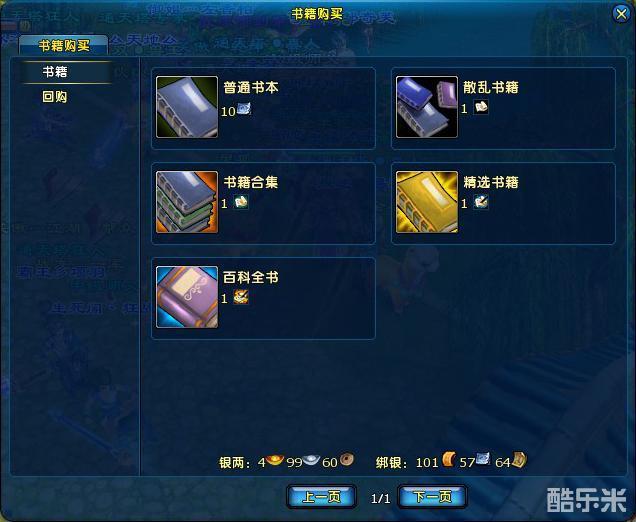Click the yellow paper icon after 64
The height and width of the screenshot is (522, 636).
click(x=519, y=460)
